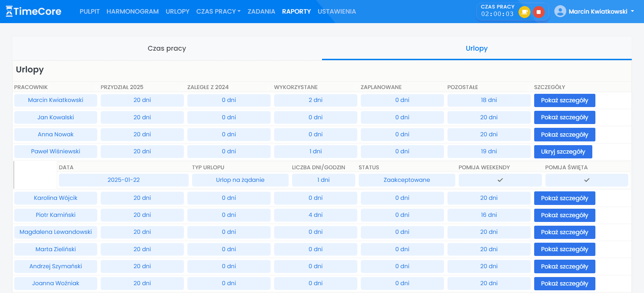The image size is (644, 293).
Task: Open Urlopy in the top navigation
Action: coord(177,12)
